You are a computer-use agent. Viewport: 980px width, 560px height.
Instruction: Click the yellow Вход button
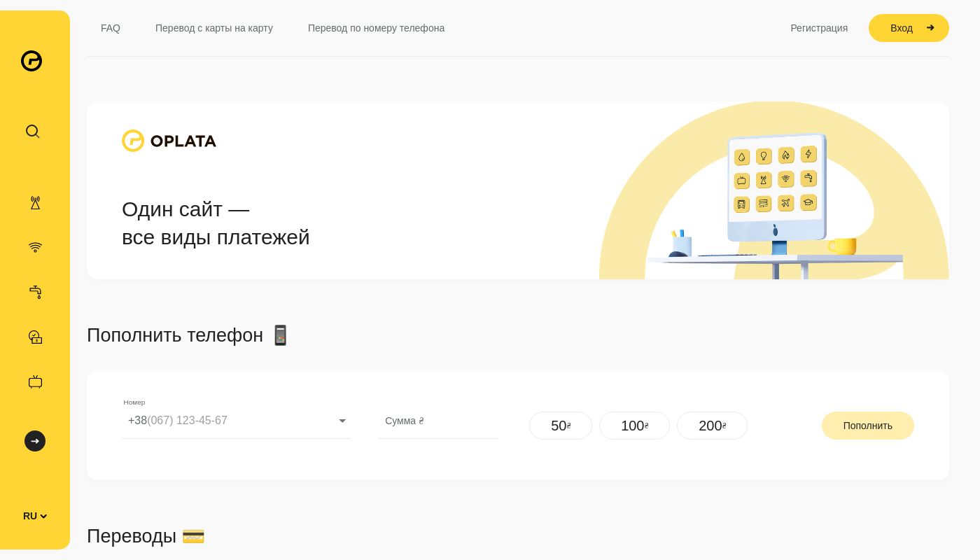tap(909, 28)
